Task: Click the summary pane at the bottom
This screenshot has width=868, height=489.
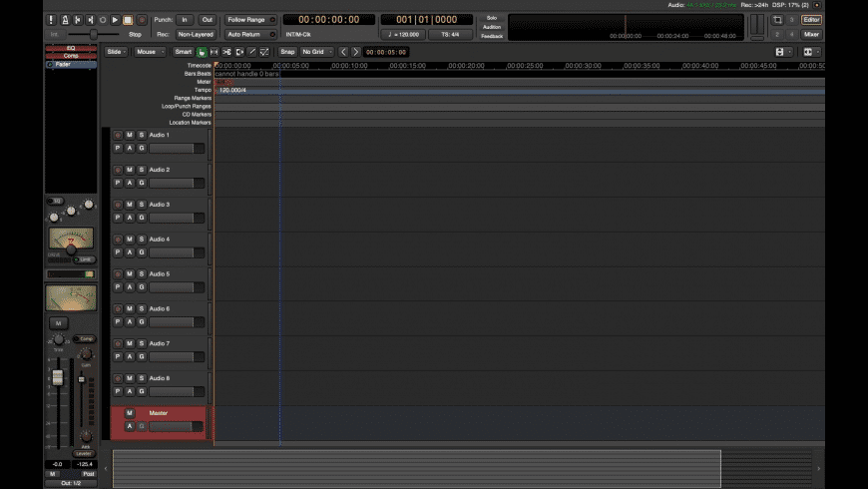Action: (x=462, y=468)
